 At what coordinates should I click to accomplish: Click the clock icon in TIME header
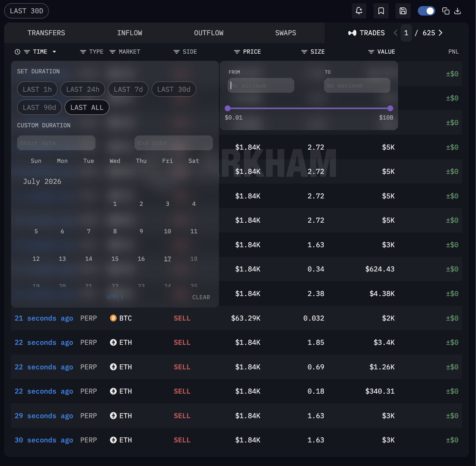[x=17, y=52]
